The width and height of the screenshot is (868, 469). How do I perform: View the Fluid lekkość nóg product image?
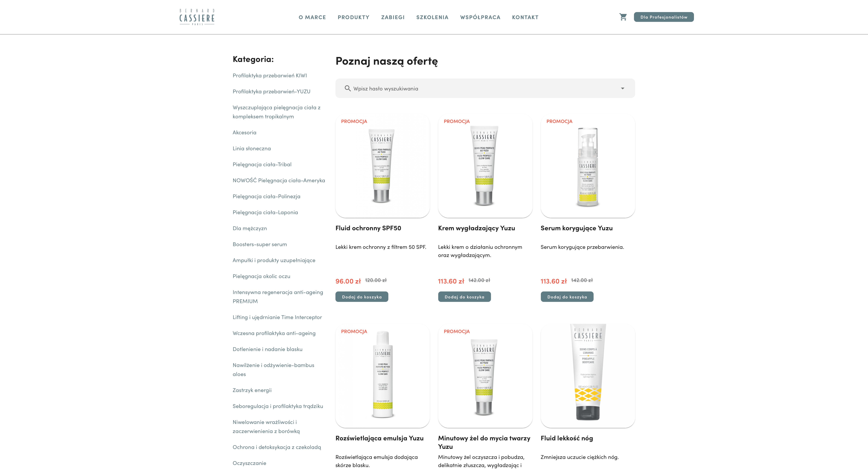[588, 376]
